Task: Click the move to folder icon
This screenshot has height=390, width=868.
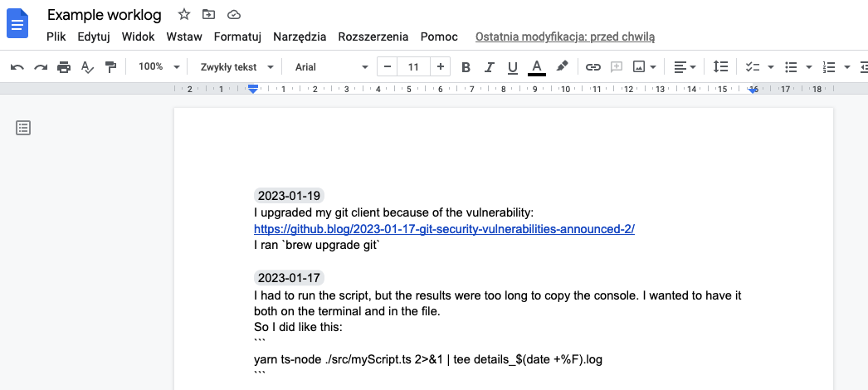Action: pos(208,14)
